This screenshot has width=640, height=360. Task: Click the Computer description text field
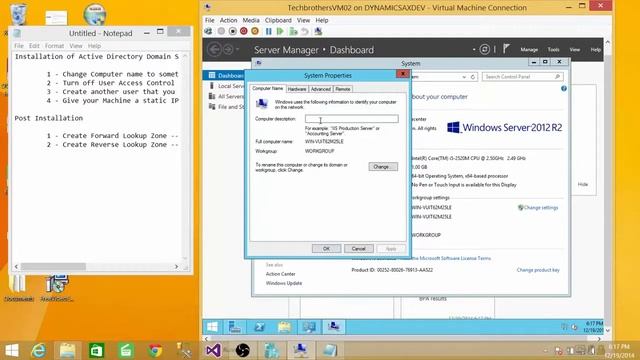[351, 119]
